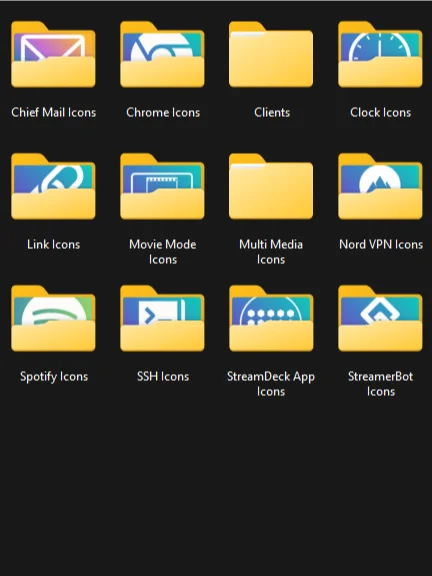This screenshot has width=432, height=576.
Task: Click the 'StreamDeck App Icons' label text
Action: 271,384
